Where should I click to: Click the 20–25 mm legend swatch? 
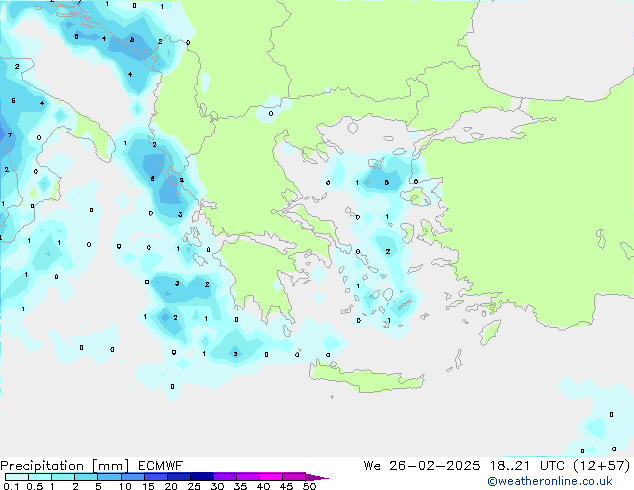point(178,477)
